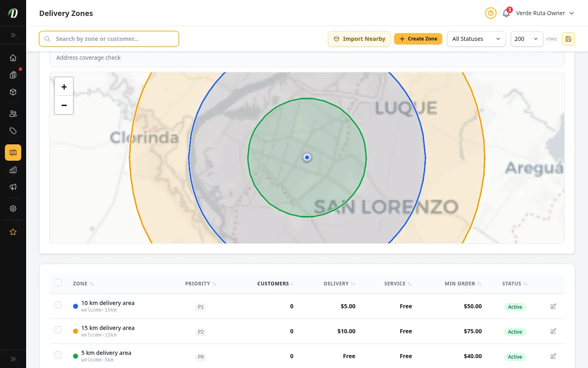Click the notifications bell icon

tap(506, 13)
